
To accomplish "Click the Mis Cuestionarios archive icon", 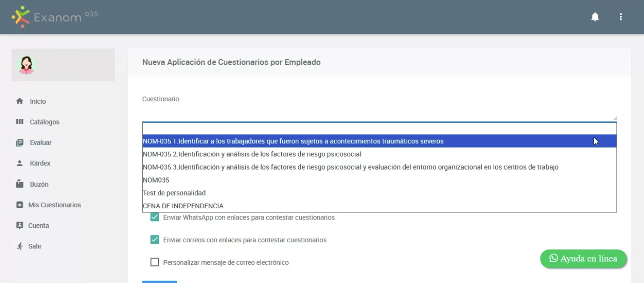I will click(20, 205).
